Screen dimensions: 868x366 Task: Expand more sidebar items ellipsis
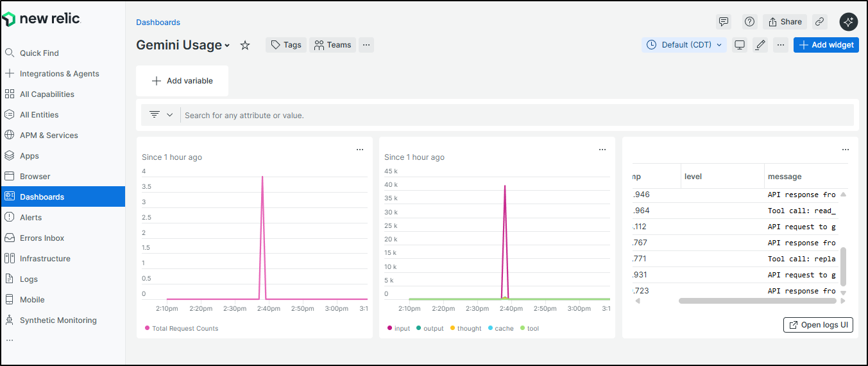point(9,340)
